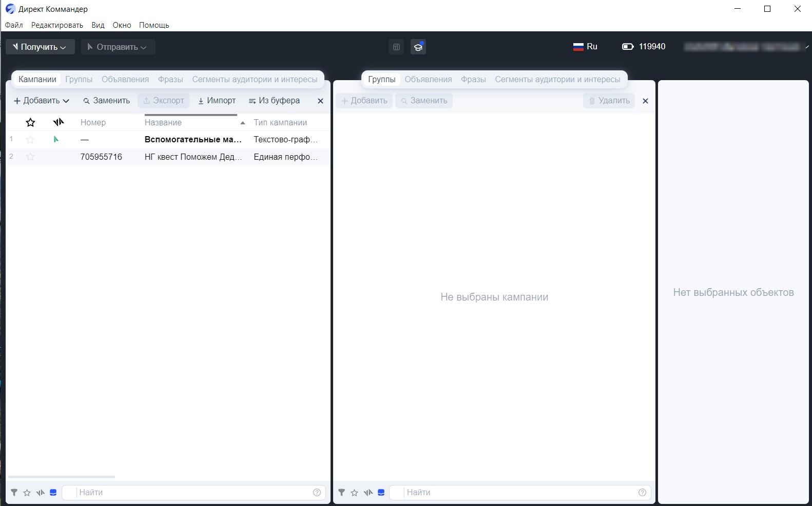The width and height of the screenshot is (812, 506).
Task: Click the horizontal scrollbar in campaigns list
Action: pos(62,477)
